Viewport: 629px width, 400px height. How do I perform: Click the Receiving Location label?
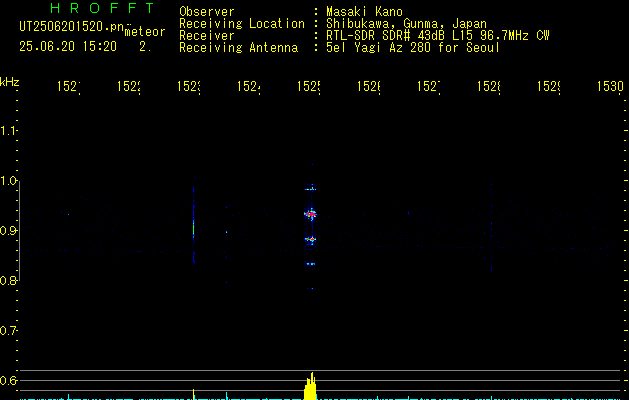tap(242, 24)
